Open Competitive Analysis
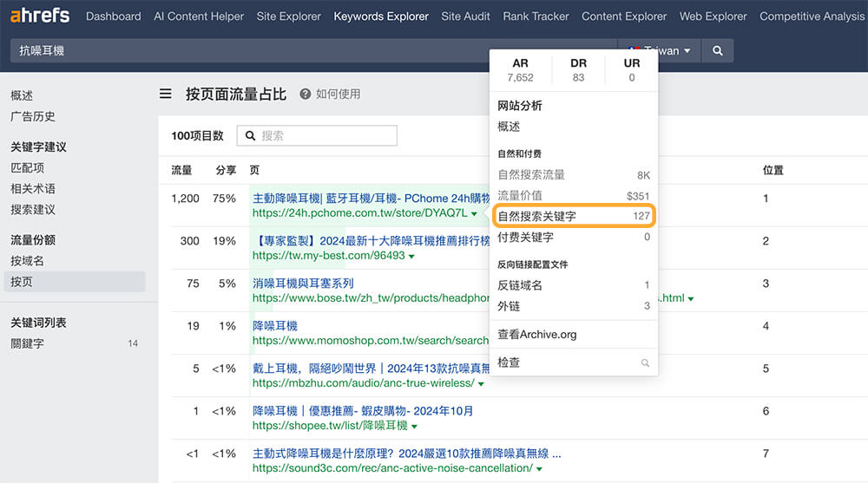Viewport: 868px width, 483px height. pyautogui.click(x=812, y=16)
